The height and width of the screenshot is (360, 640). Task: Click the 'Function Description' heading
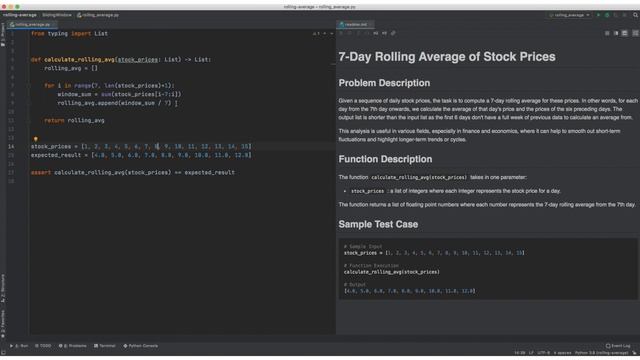point(385,159)
